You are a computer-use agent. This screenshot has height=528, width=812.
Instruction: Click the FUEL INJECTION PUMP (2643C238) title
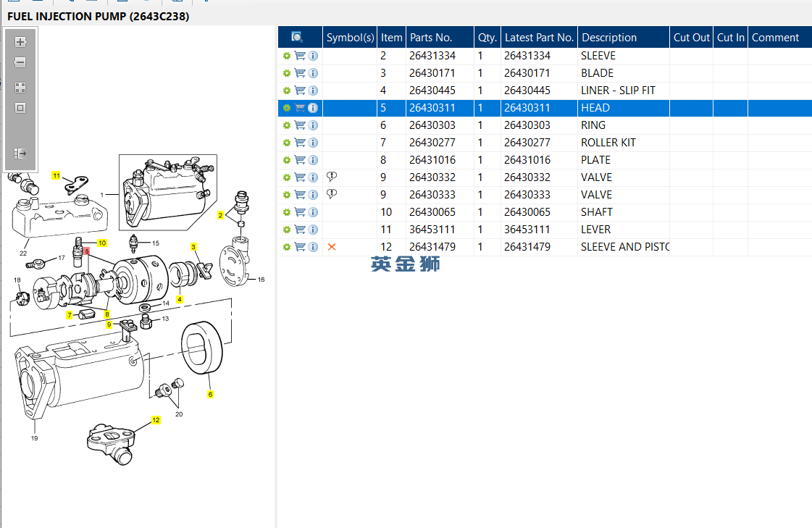pos(99,16)
